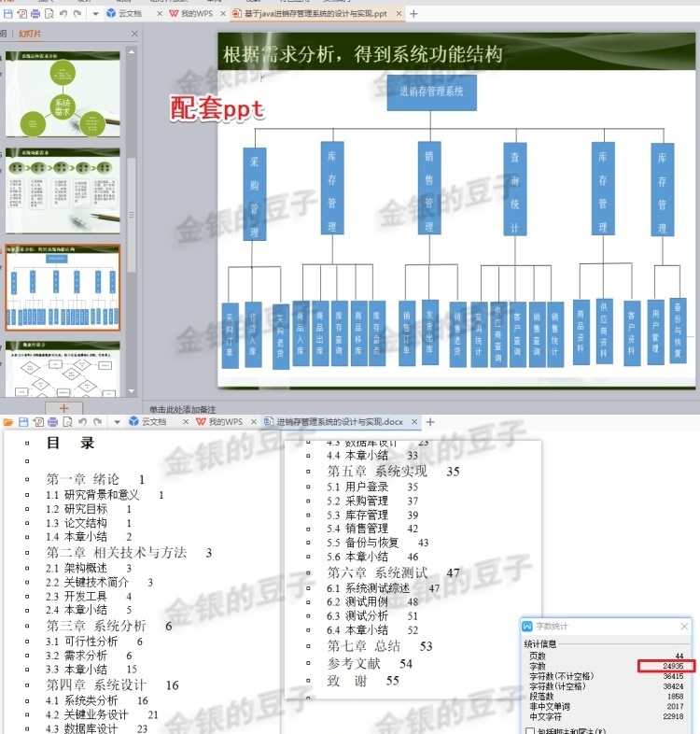Close 云文档 tab in document window

click(186, 422)
